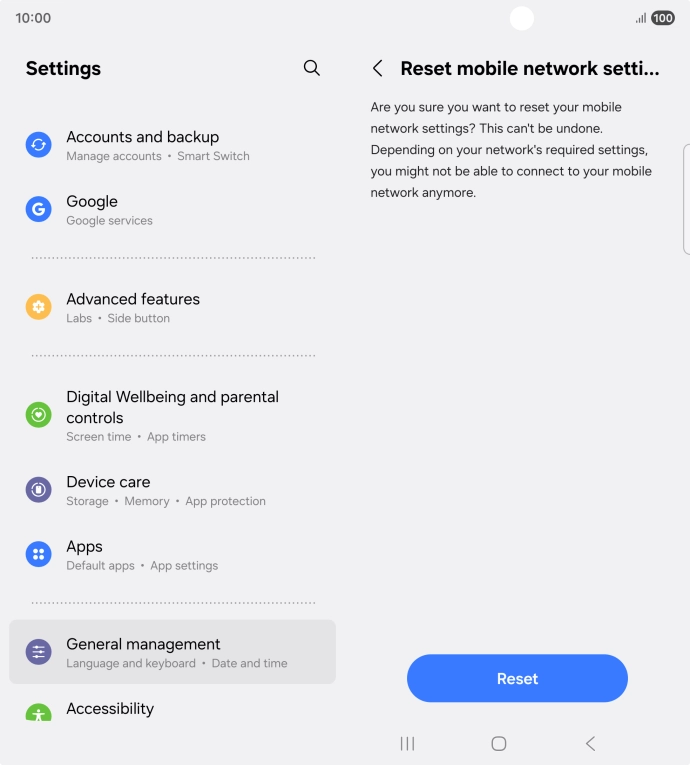Confirm with the blue Reset button
The image size is (690, 765).
[x=517, y=678]
